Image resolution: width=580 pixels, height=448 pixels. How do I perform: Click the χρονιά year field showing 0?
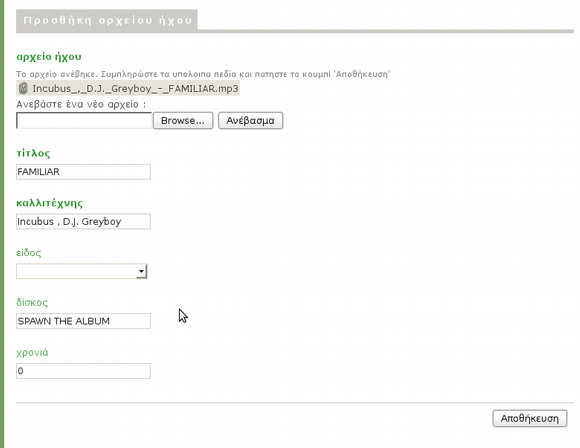[83, 371]
